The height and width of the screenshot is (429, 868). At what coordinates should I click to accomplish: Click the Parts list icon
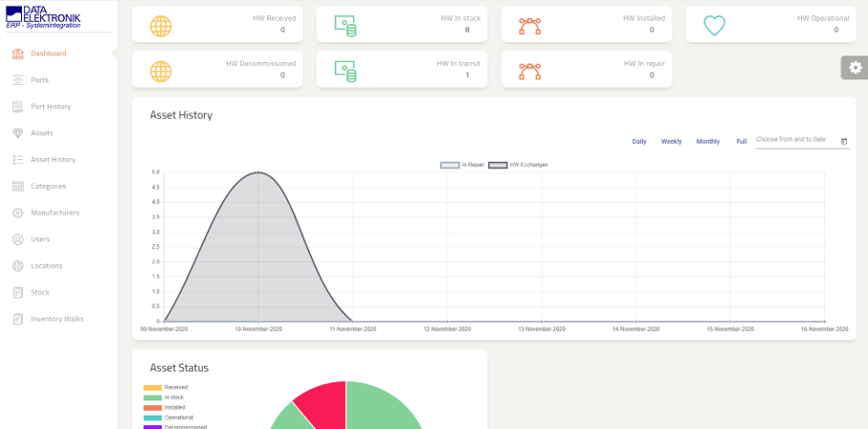point(18,80)
